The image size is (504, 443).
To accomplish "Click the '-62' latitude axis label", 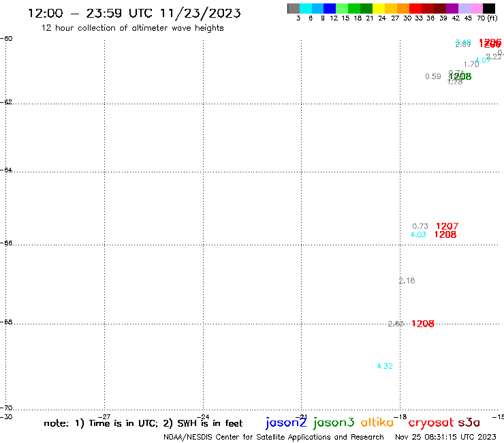I will (6, 102).
